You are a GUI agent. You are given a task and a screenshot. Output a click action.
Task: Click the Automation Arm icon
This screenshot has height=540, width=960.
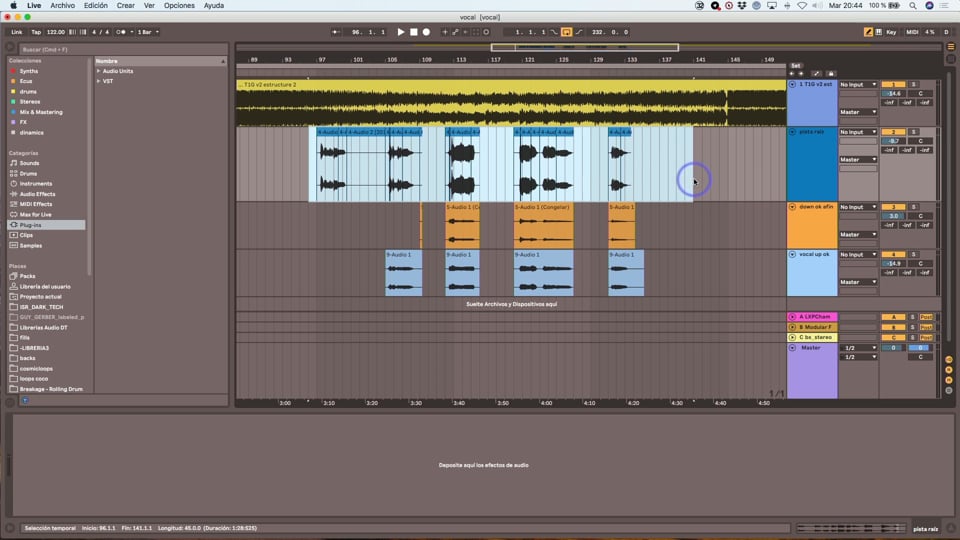coord(455,32)
